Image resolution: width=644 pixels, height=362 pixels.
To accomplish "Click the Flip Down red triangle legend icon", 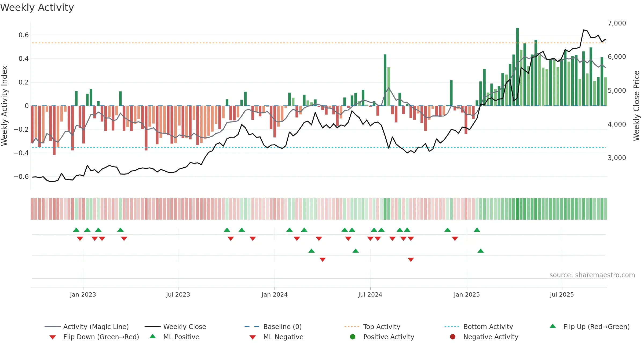I will (53, 337).
